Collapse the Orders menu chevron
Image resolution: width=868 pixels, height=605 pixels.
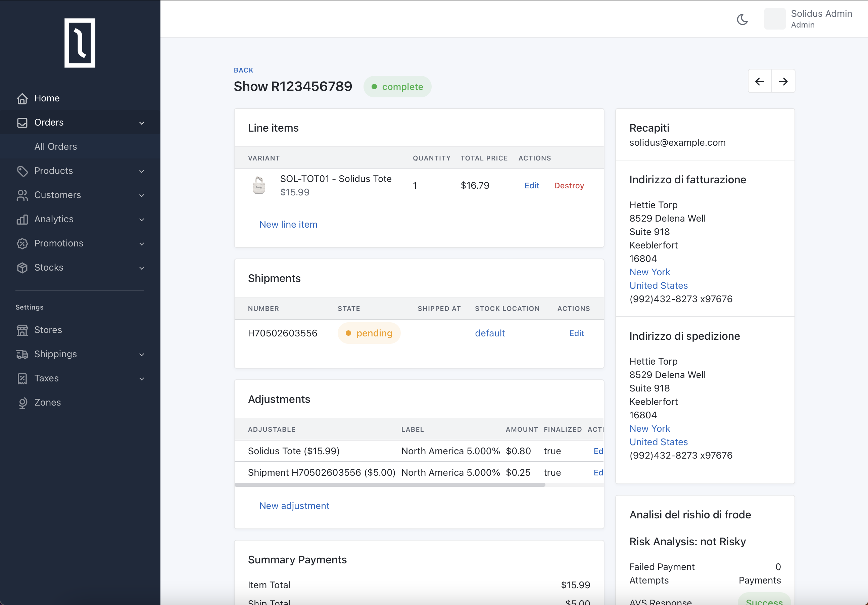(142, 123)
